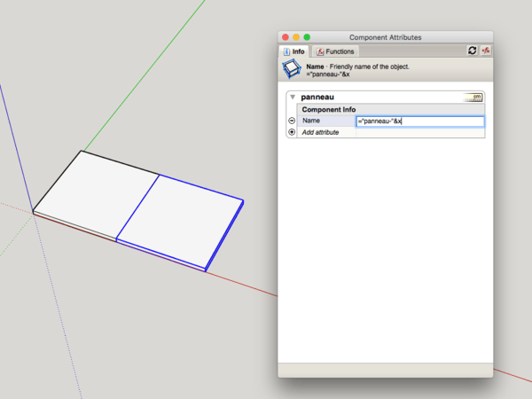This screenshot has height=399, width=532.
Task: Minimize the Component Attributes window
Action: (296, 37)
